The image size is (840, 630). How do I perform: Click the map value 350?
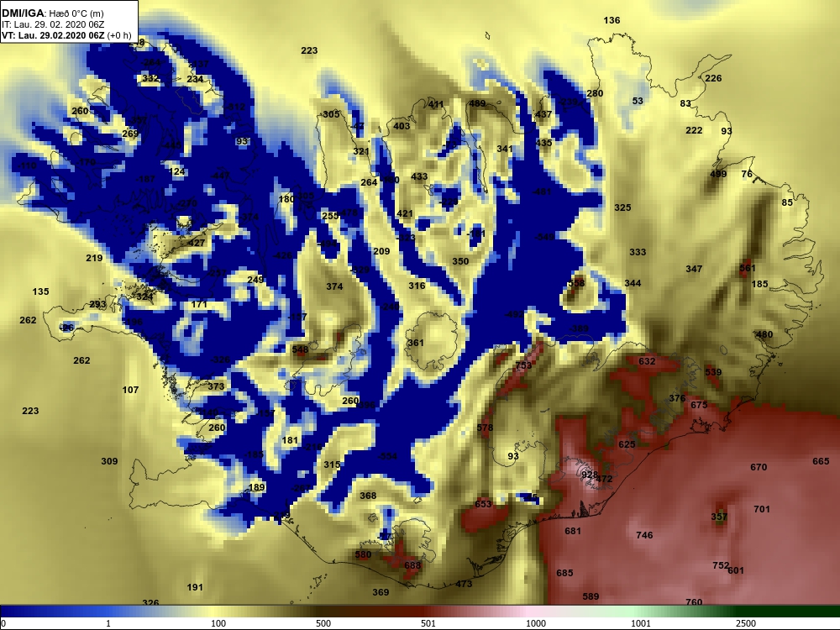[460, 261]
